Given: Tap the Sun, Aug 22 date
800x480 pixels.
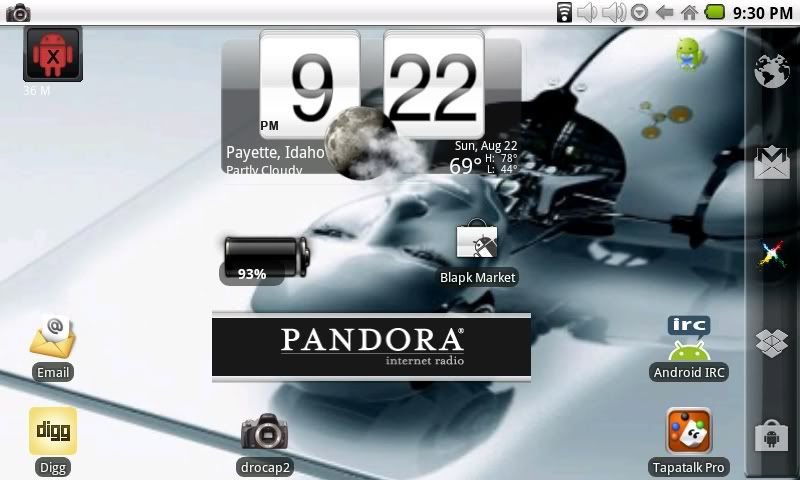Looking at the screenshot, I should click(486, 146).
